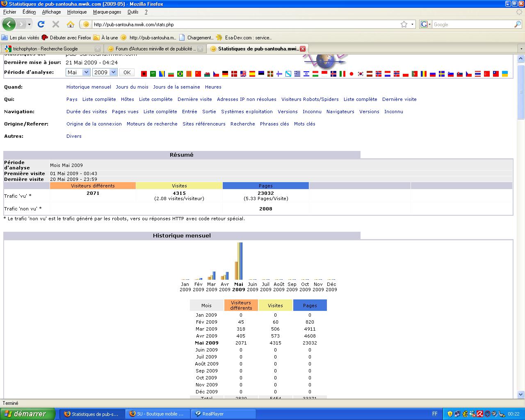Select the Italian flag
Image resolution: width=525 pixels, height=420 pixels.
(x=342, y=74)
